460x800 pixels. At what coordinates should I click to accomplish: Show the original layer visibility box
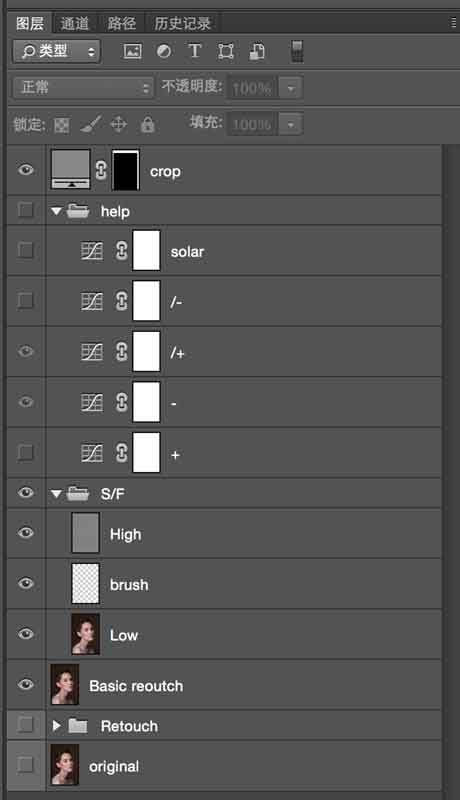click(25, 764)
